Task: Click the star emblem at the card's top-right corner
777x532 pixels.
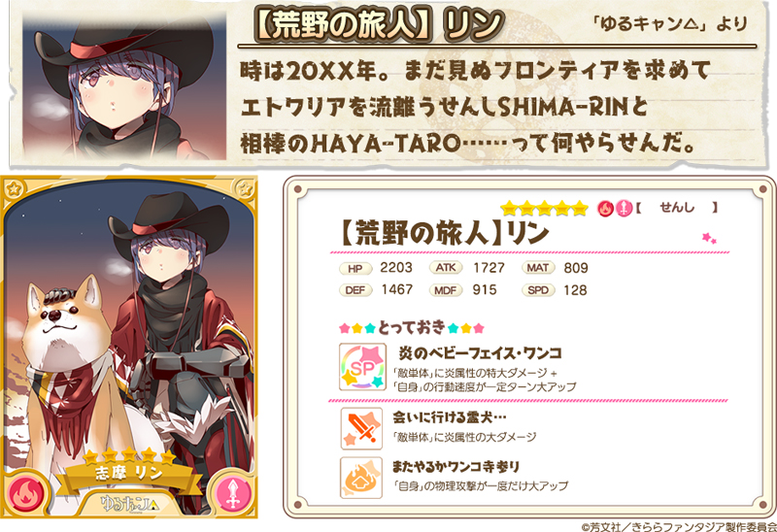Action: point(245,187)
